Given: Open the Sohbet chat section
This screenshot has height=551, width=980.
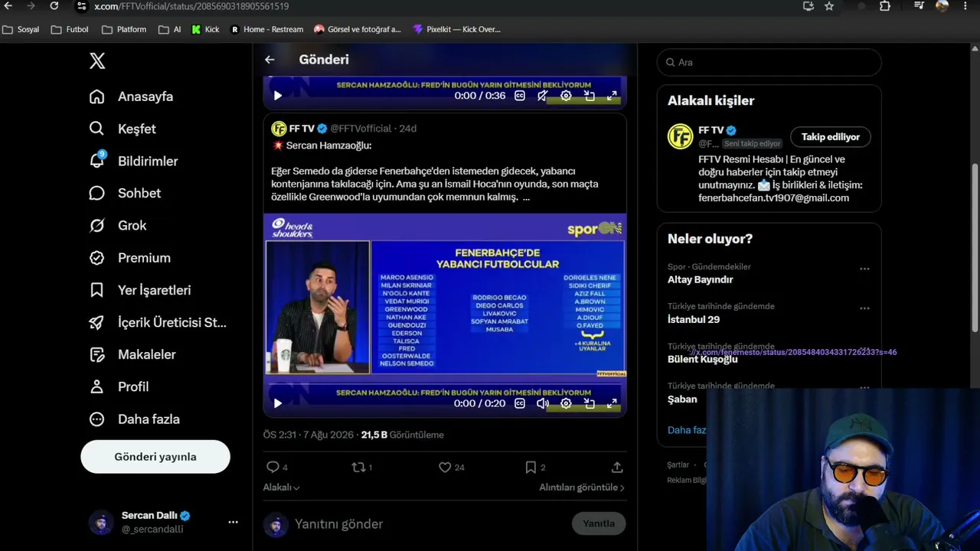Looking at the screenshot, I should [x=125, y=193].
